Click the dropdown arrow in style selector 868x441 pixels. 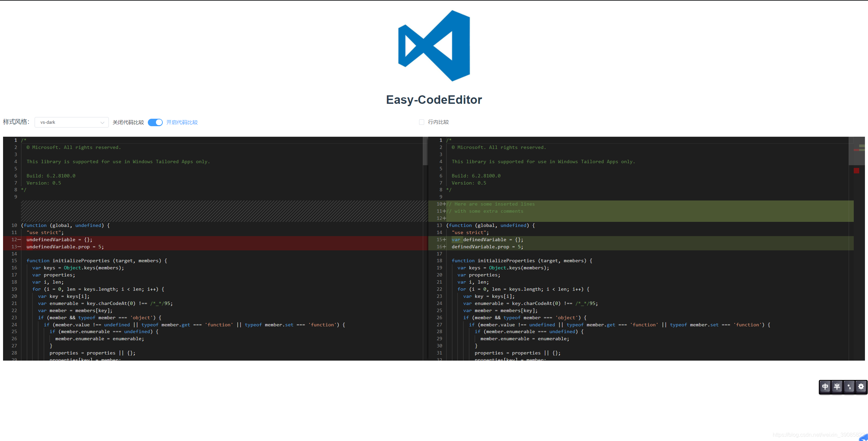[x=102, y=123]
